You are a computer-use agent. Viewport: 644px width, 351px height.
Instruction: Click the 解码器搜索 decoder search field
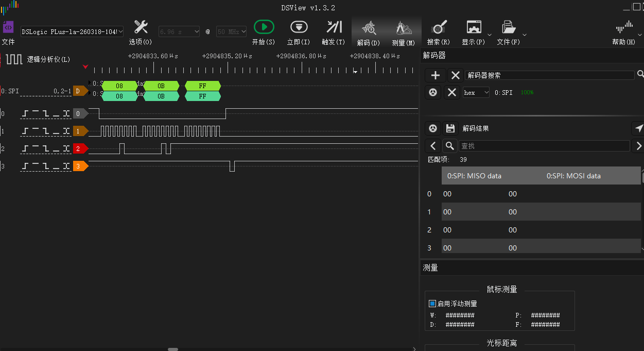(549, 75)
